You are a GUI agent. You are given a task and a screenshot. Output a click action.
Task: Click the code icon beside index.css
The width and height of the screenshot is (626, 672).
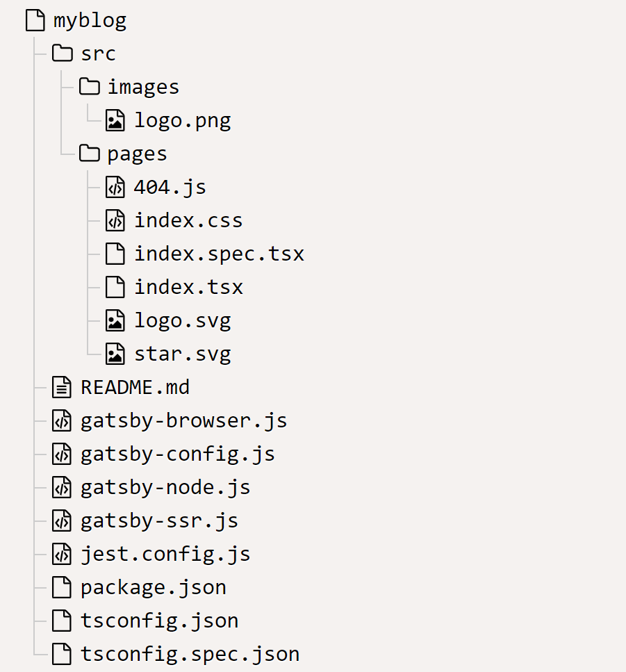pyautogui.click(x=115, y=220)
